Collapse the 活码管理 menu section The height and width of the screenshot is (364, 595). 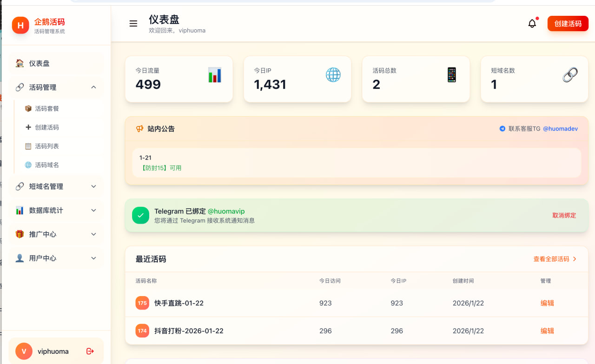pos(93,87)
